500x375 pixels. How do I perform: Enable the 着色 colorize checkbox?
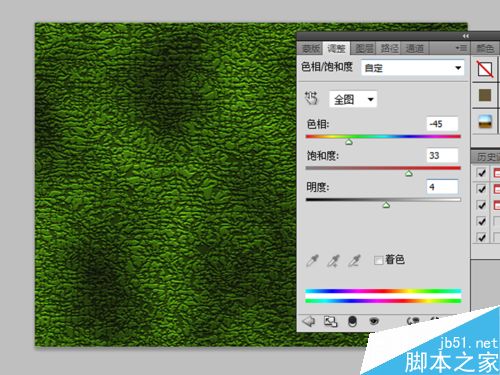378,260
